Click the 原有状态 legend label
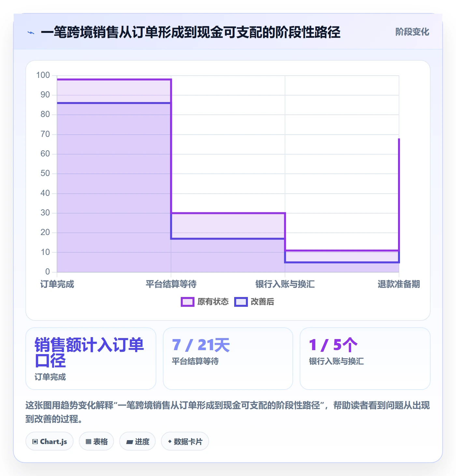The height and width of the screenshot is (476, 456). tap(213, 302)
